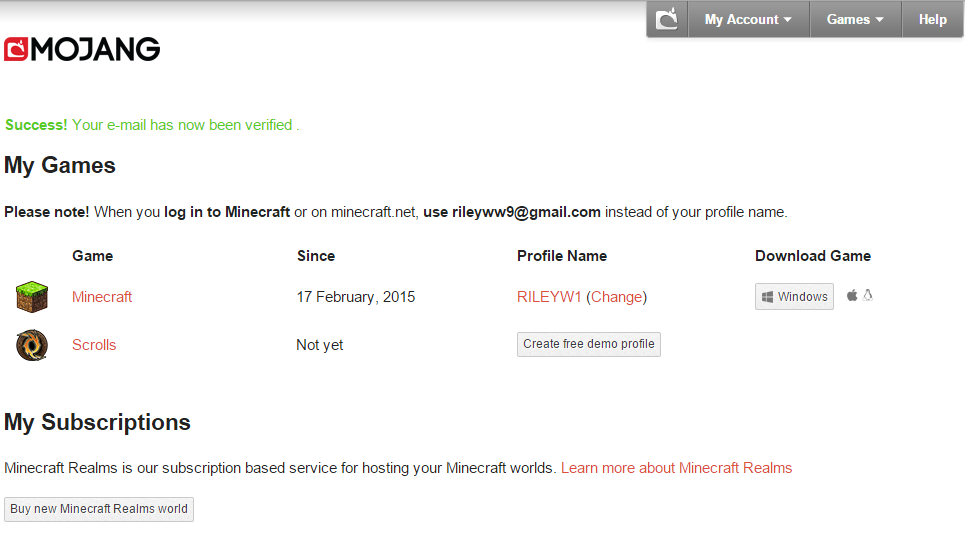Click the RILEYW1 profile name link
The height and width of the screenshot is (556, 965).
coord(549,297)
